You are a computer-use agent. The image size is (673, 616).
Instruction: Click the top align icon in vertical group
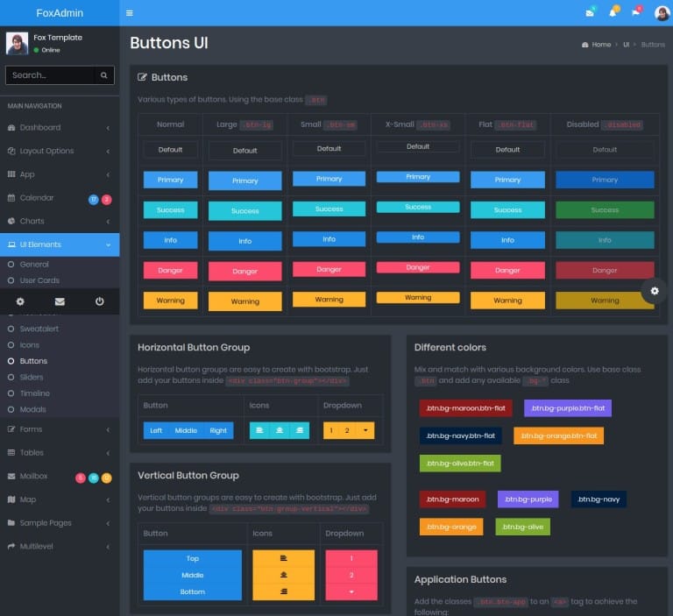click(283, 558)
